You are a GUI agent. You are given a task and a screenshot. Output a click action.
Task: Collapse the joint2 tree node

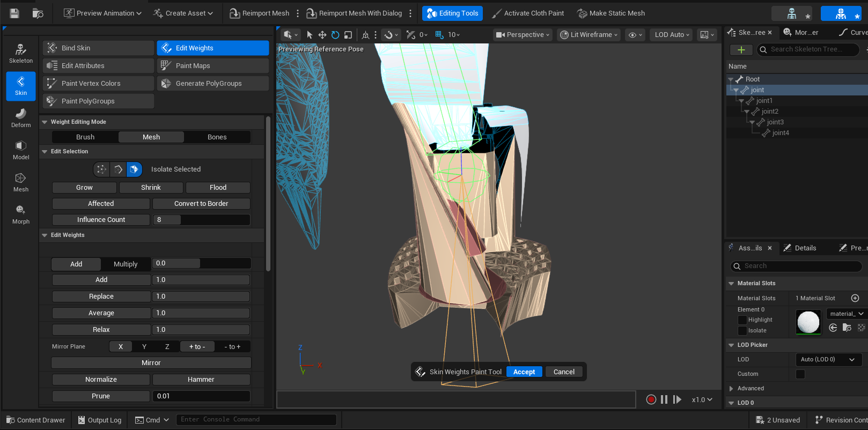coord(747,112)
